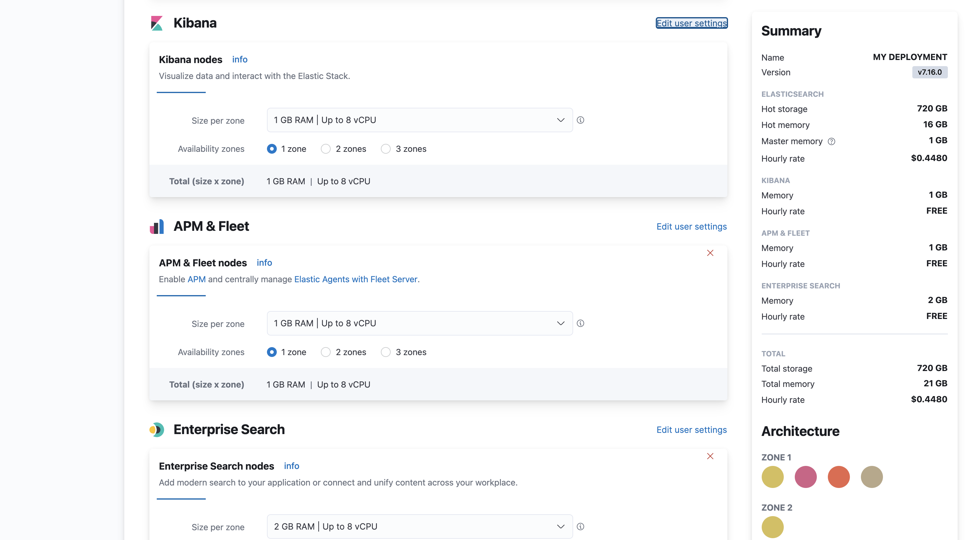This screenshot has width=980, height=540.
Task: Click MY DEPLOYMENT name in Summary
Action: coord(910,57)
